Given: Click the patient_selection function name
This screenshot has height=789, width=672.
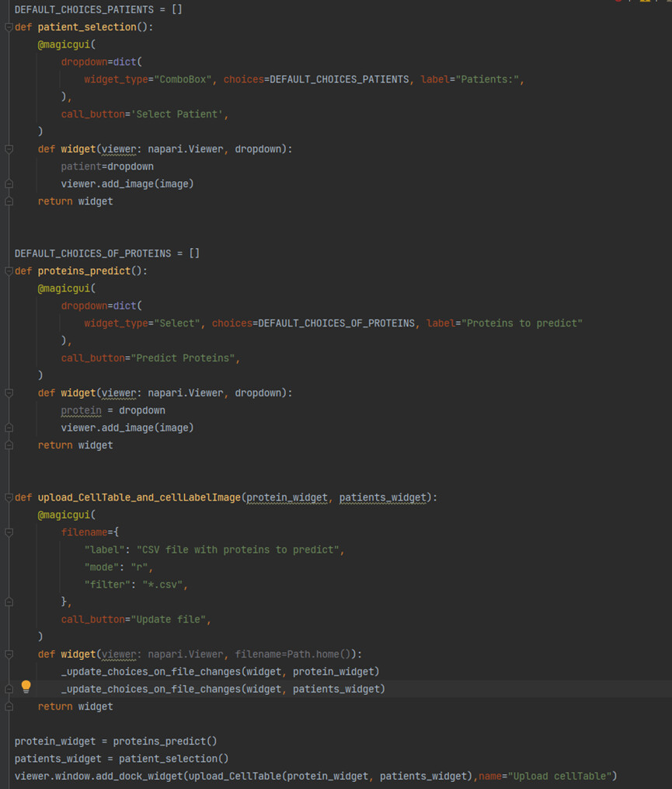Looking at the screenshot, I should [x=87, y=26].
